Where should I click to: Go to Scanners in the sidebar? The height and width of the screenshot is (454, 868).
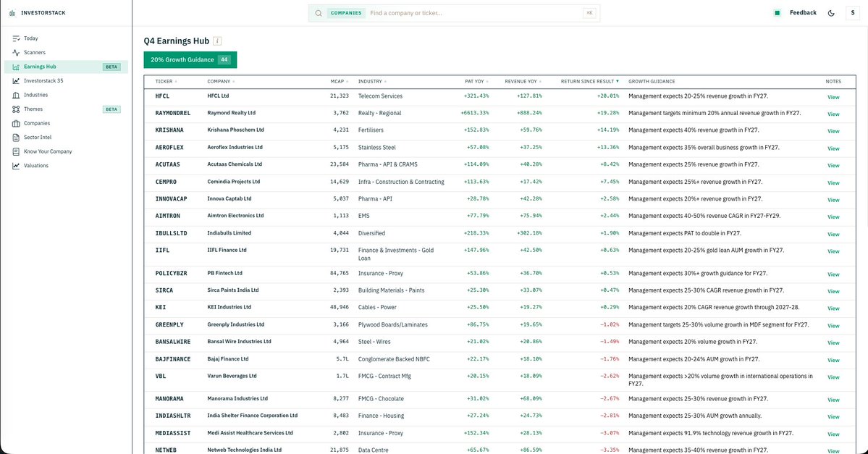(34, 53)
